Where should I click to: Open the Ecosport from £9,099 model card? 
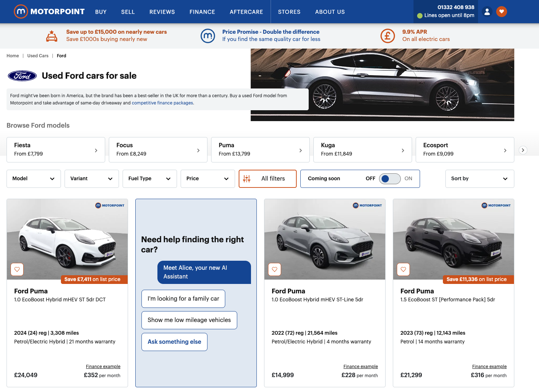click(465, 150)
